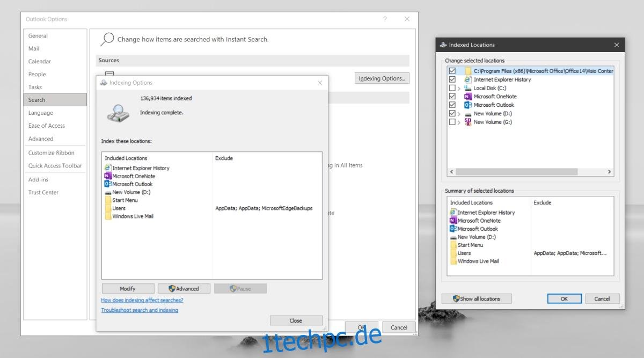Image resolution: width=644 pixels, height=358 pixels.
Task: Click the left arrow of locations tree scrollbar
Action: coord(451,172)
